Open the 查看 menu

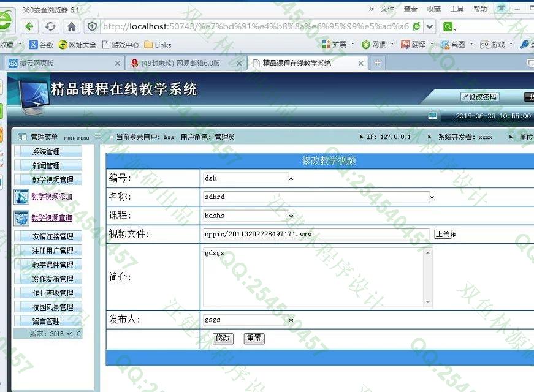click(x=410, y=9)
